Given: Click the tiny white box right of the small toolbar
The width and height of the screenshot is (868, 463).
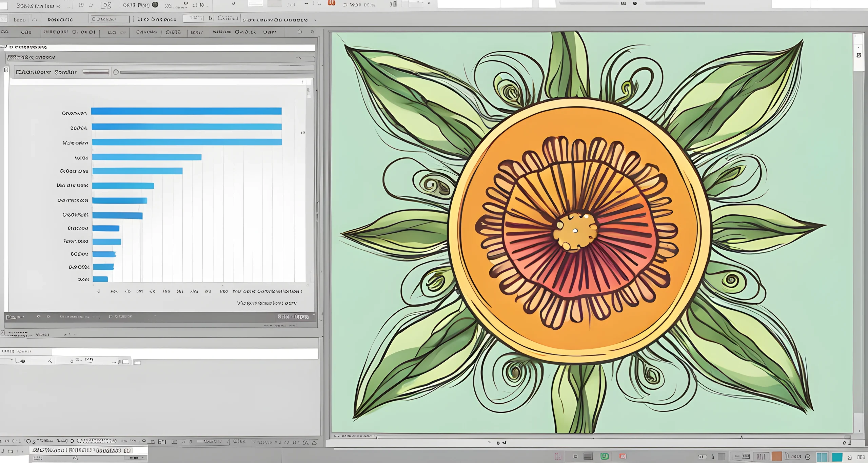Looking at the screenshot, I should pyautogui.click(x=137, y=363).
